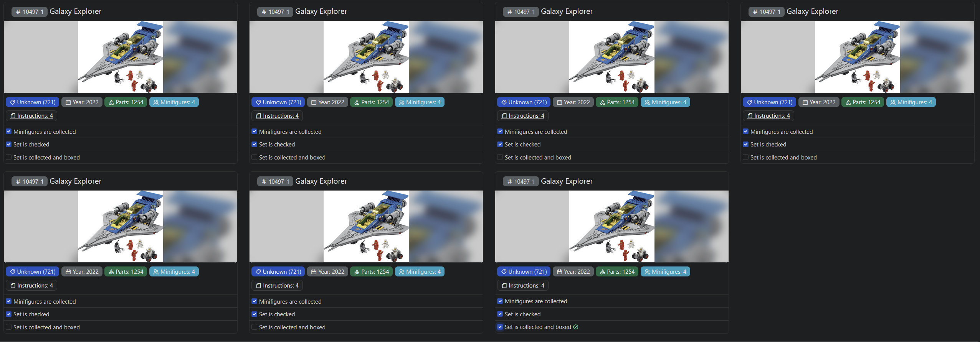This screenshot has width=980, height=342.
Task: Click the hash icon in top-row first card
Action: pyautogui.click(x=18, y=12)
